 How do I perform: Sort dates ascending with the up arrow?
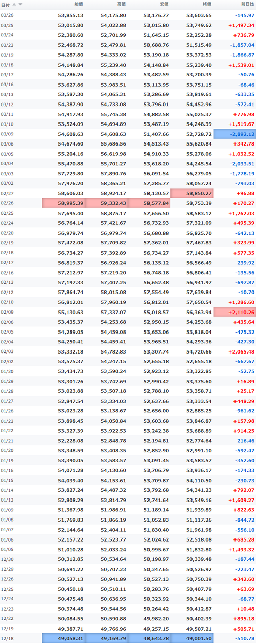[14, 4]
